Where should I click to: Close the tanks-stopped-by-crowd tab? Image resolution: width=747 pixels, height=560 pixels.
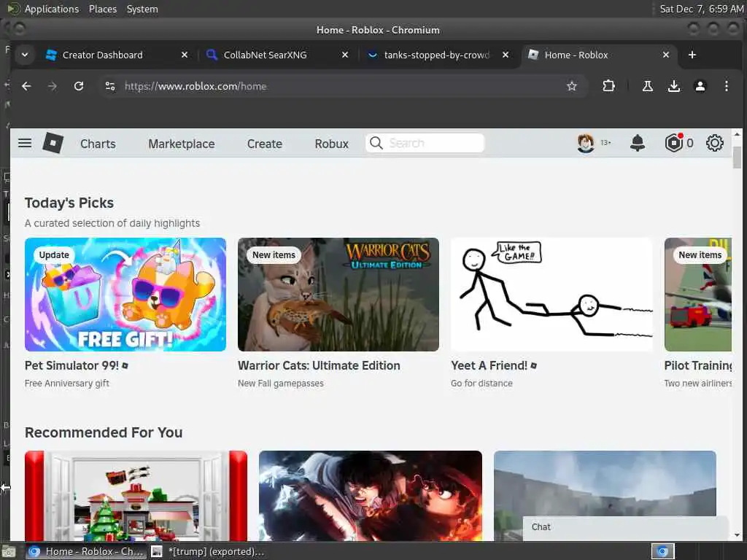point(506,55)
